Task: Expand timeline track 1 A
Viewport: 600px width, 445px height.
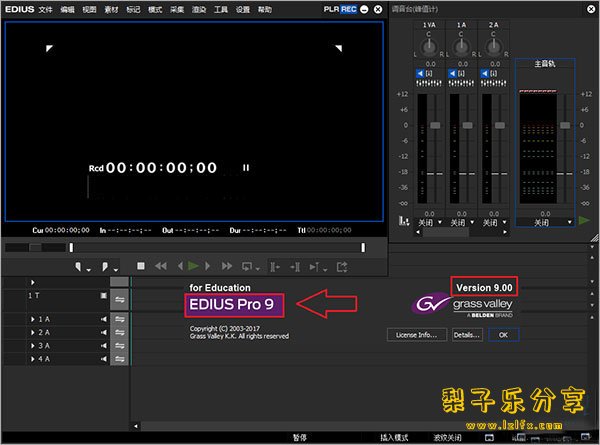Action: point(33,319)
